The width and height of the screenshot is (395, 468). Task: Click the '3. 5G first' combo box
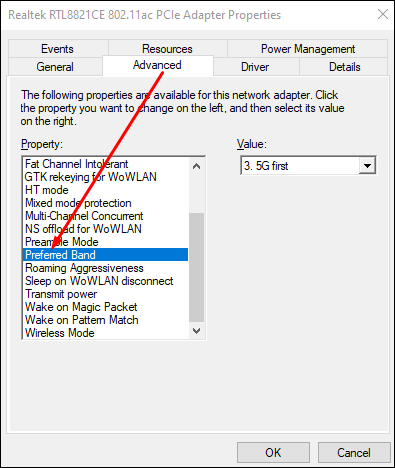click(x=308, y=166)
